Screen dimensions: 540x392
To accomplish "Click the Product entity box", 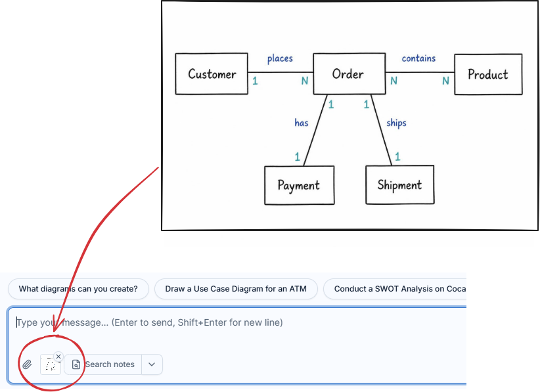I will [488, 74].
